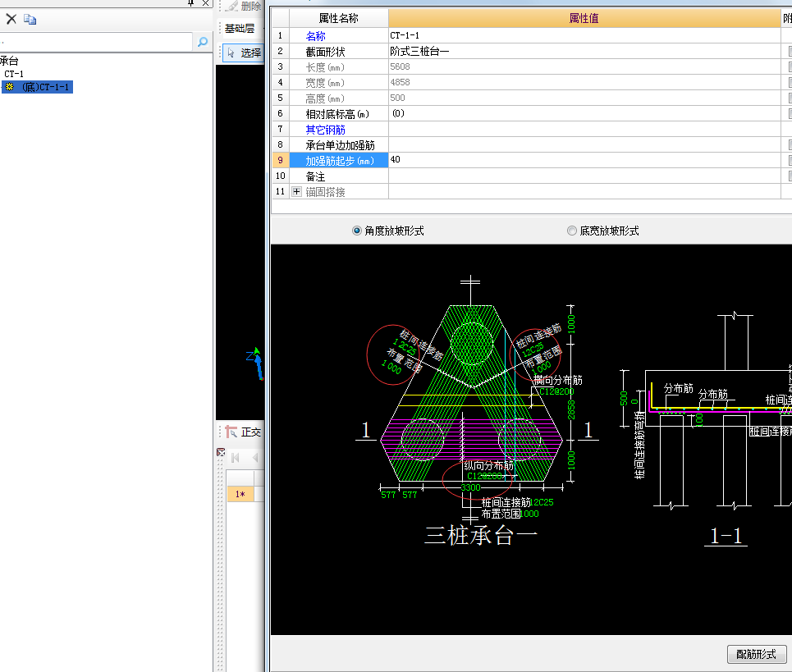Edit the 名称 value CT-1-1
Image resolution: width=792 pixels, height=672 pixels.
pos(584,35)
